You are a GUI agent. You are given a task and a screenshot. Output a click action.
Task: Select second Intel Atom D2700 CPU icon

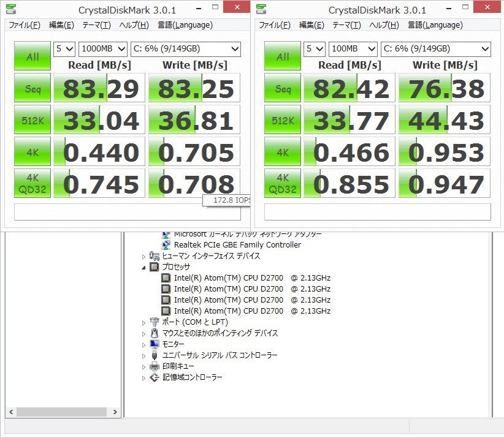coord(166,289)
